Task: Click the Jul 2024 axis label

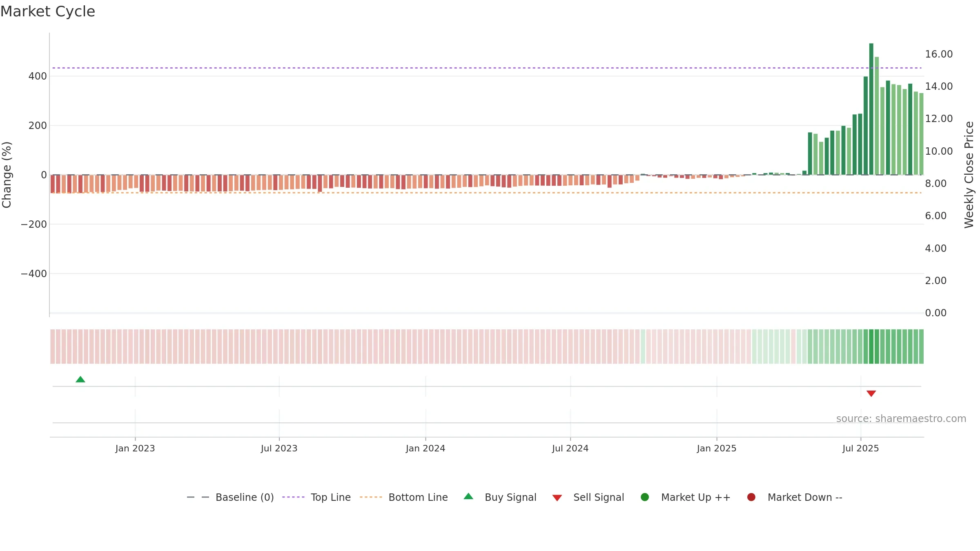Action: click(570, 449)
